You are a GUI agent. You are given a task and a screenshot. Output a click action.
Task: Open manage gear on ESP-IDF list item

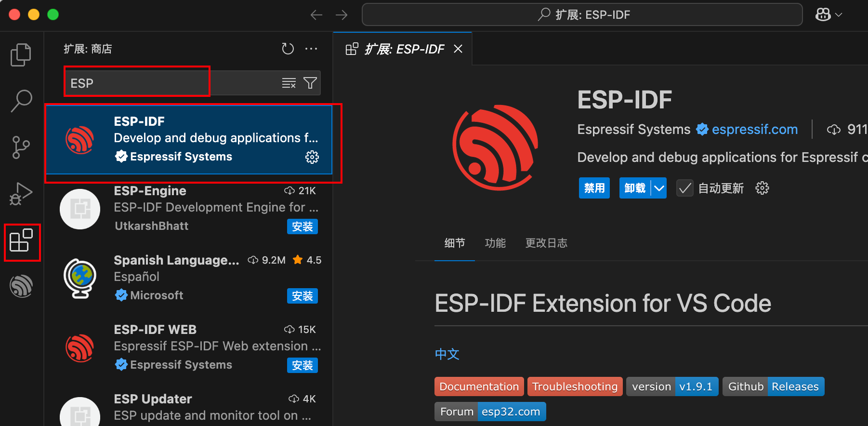tap(312, 157)
